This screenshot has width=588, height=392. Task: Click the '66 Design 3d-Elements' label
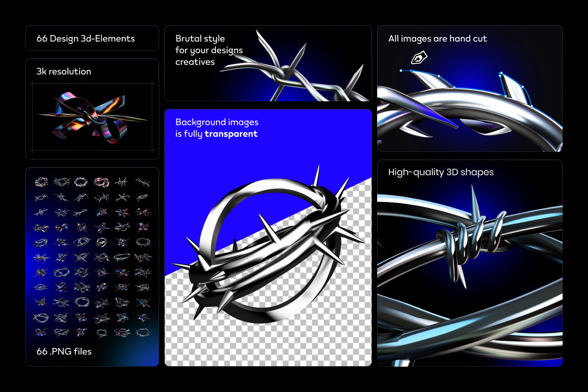(86, 38)
